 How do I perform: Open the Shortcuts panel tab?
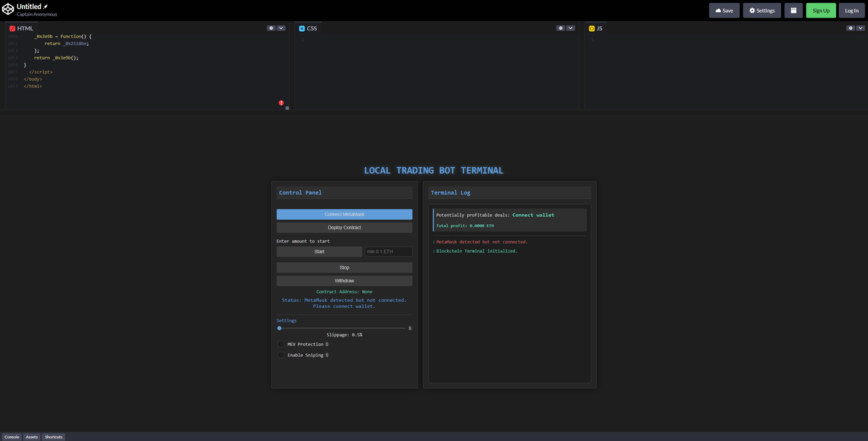point(54,437)
